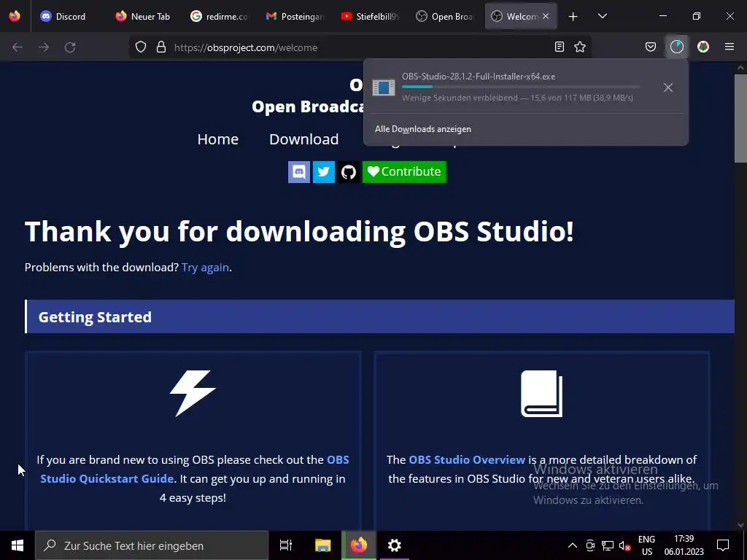
Task: Toggle the downloads panel button
Action: click(677, 47)
